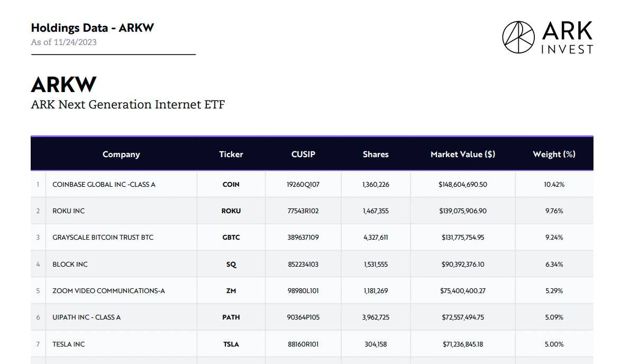621x364 pixels.
Task: Click the GBTC ticker cell
Action: coord(231,238)
